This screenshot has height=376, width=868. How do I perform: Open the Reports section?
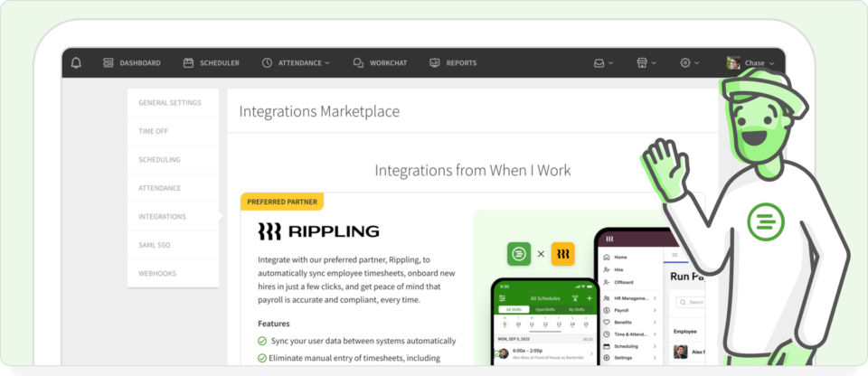452,63
